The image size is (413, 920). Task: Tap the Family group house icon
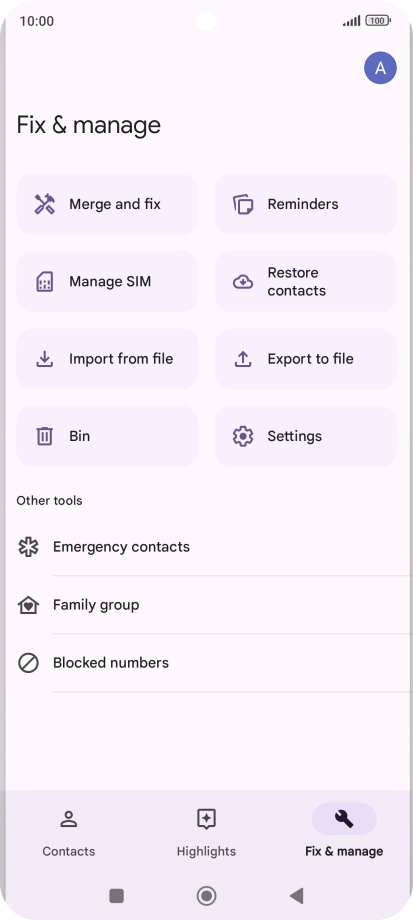(x=28, y=605)
